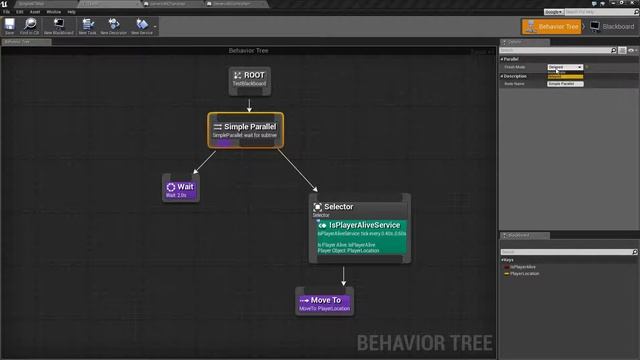This screenshot has width=640, height=360.
Task: Switch to the first editor window tab
Action: (x=46, y=4)
